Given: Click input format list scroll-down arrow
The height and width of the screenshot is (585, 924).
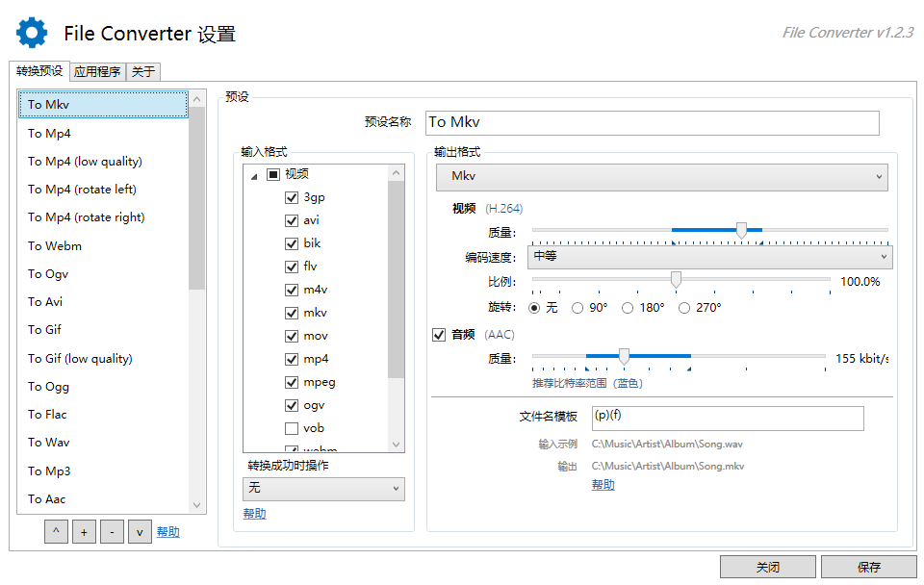Looking at the screenshot, I should coord(396,445).
